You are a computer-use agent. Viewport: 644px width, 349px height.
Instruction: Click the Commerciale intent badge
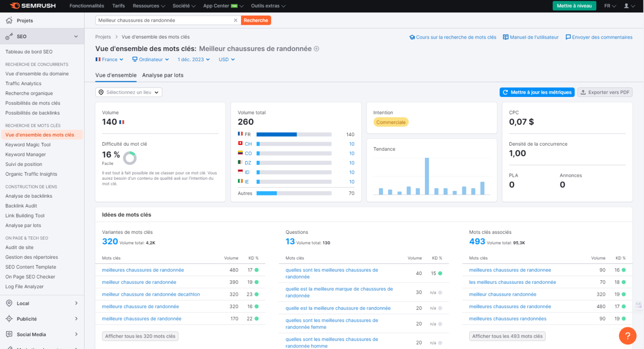click(391, 122)
